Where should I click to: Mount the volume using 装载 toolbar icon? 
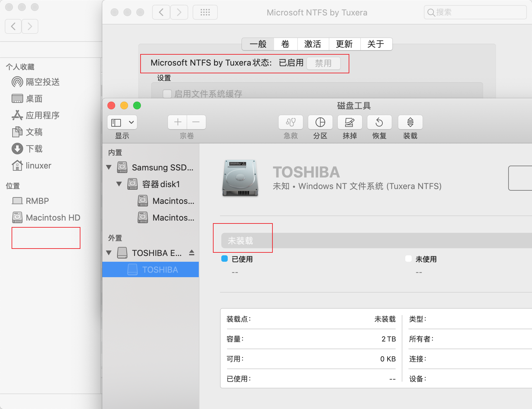[410, 127]
